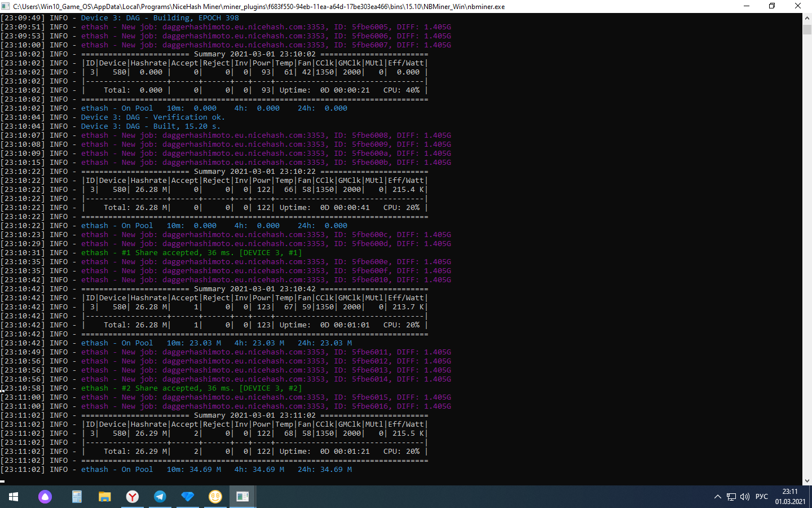Open the yellow bitcoin smiley taskbar app
The height and width of the screenshot is (508, 812).
(x=215, y=497)
